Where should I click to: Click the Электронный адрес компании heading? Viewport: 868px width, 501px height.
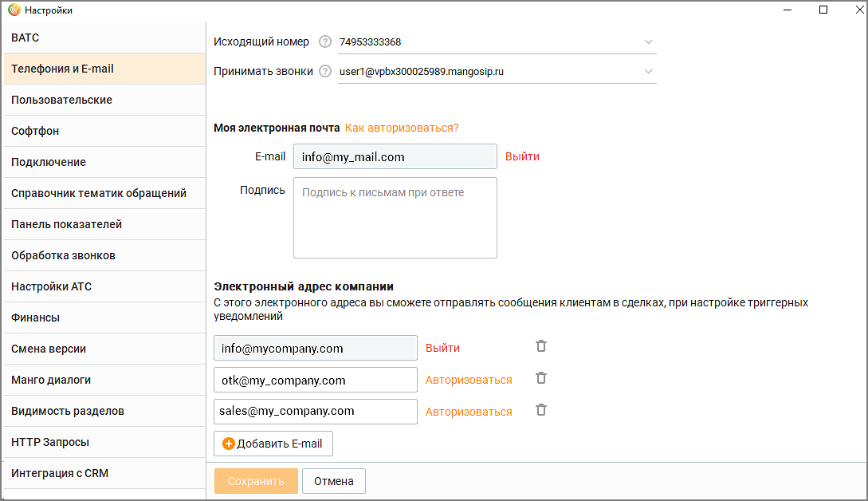click(304, 286)
